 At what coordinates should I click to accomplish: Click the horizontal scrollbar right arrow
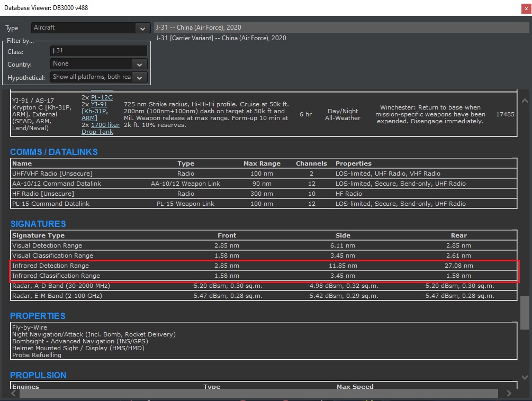coord(509,393)
